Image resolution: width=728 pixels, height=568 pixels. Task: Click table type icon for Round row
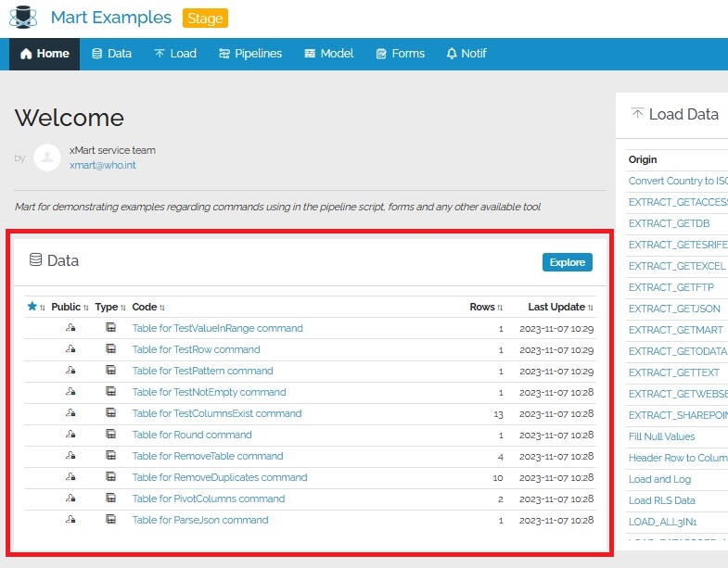pos(111,435)
